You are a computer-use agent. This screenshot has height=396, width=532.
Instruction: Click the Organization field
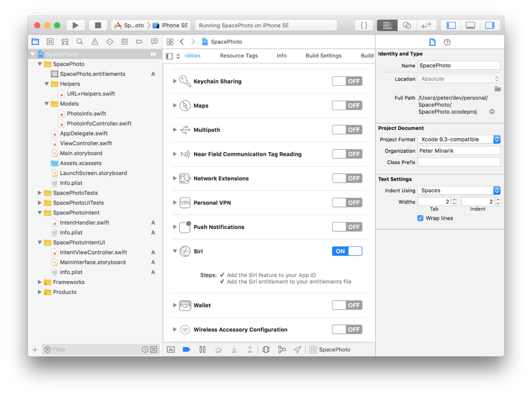(x=459, y=151)
